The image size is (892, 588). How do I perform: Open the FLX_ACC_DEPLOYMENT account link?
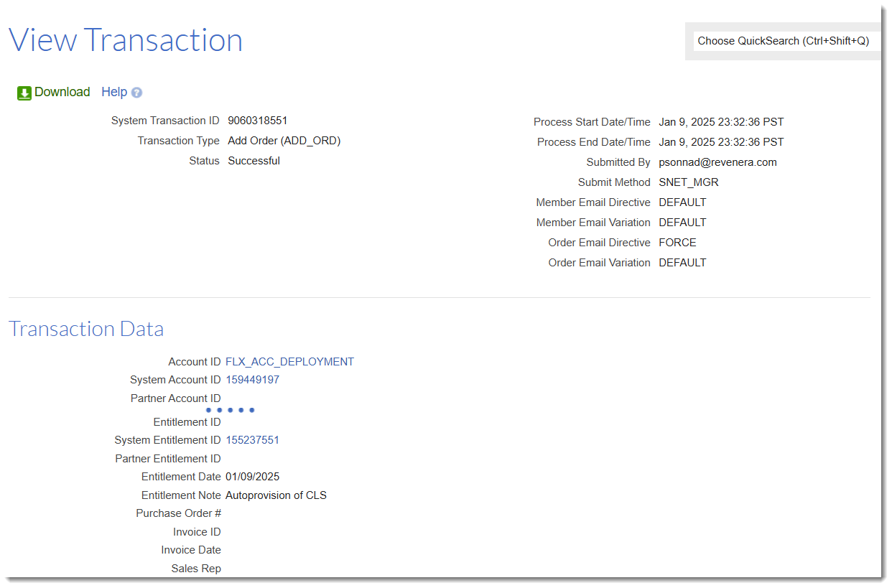tap(289, 362)
